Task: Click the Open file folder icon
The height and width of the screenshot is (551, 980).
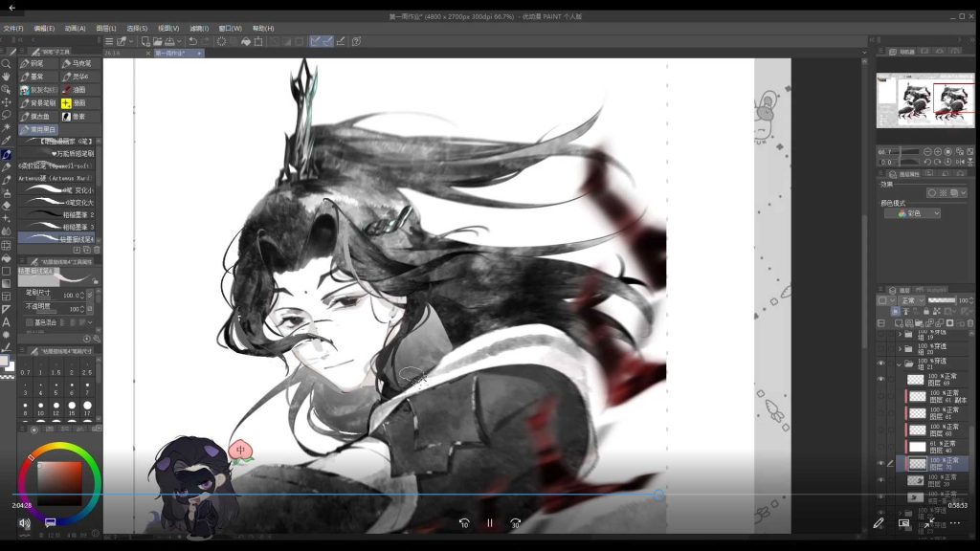Action: 158,41
